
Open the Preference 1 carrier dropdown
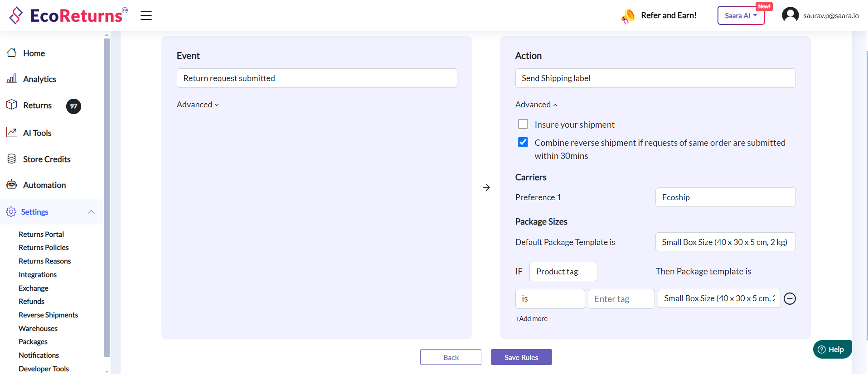[725, 197]
